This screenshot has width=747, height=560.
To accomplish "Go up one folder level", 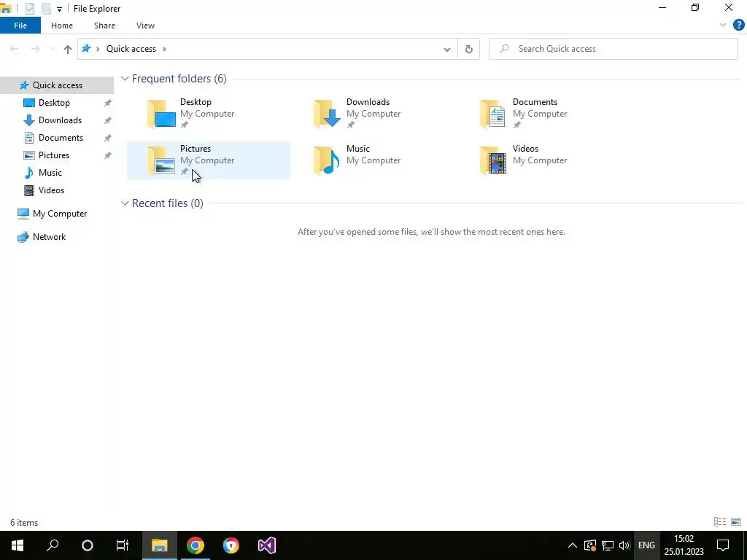I will click(x=68, y=49).
